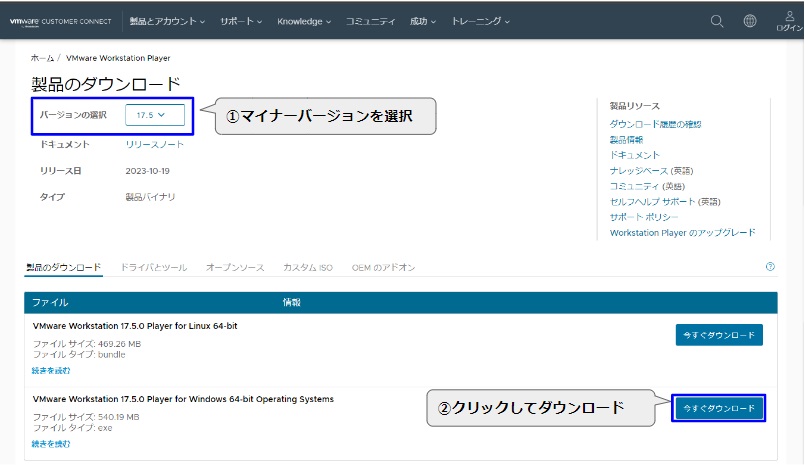Open コミュニティ (英語) resource link
This screenshot has width=805, height=465.
point(647,186)
